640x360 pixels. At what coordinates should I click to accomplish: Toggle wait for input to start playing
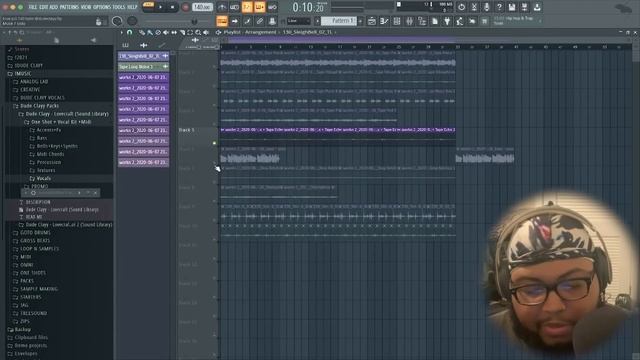[x=235, y=7]
